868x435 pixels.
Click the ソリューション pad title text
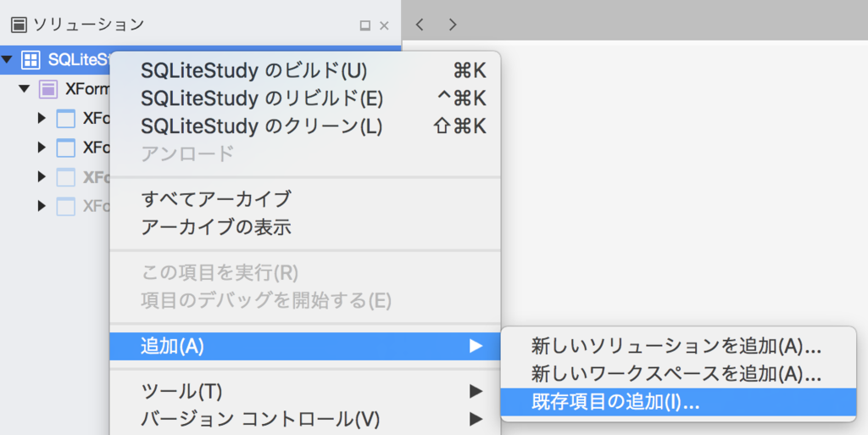(x=88, y=25)
